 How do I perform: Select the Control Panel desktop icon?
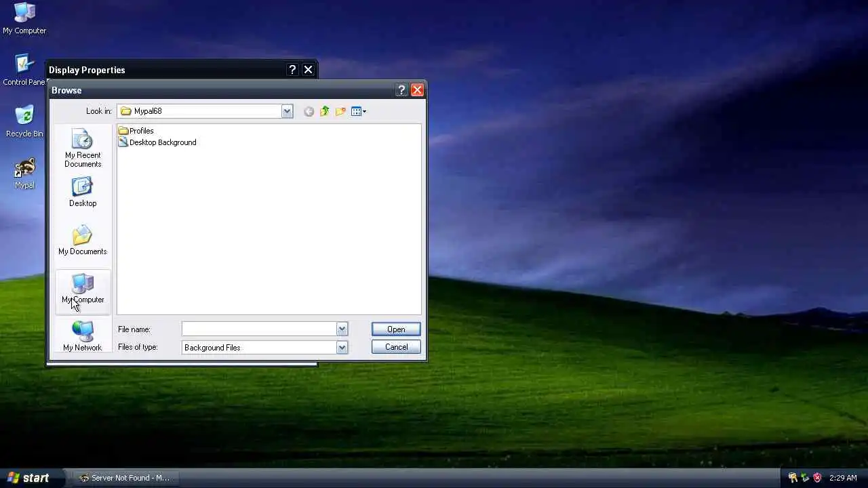(24, 70)
